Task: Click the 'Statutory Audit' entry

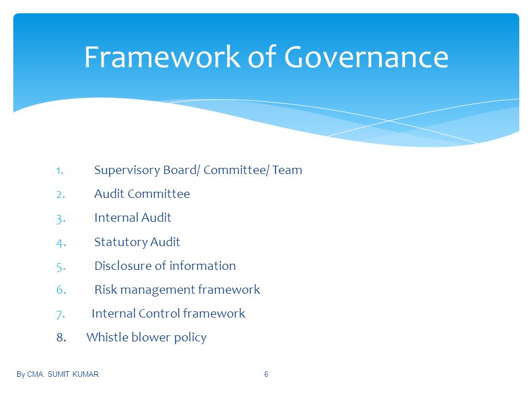Action: pyautogui.click(x=137, y=242)
